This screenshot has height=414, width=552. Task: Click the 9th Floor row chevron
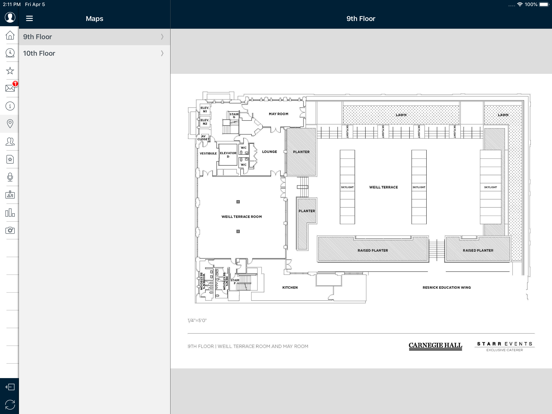(162, 37)
